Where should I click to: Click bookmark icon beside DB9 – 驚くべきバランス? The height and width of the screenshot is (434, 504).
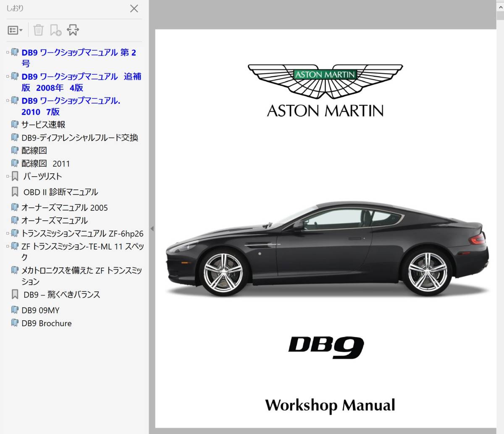15,295
